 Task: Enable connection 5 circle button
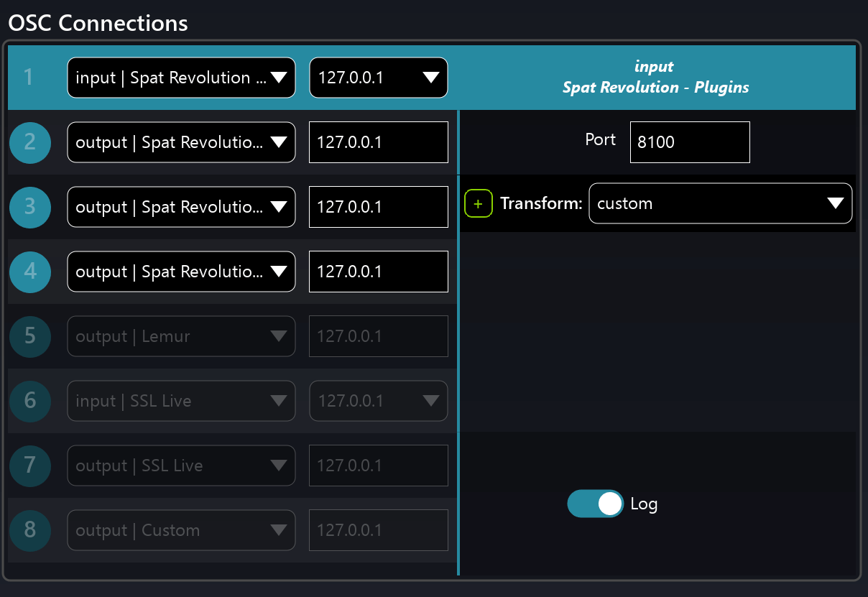(x=30, y=336)
